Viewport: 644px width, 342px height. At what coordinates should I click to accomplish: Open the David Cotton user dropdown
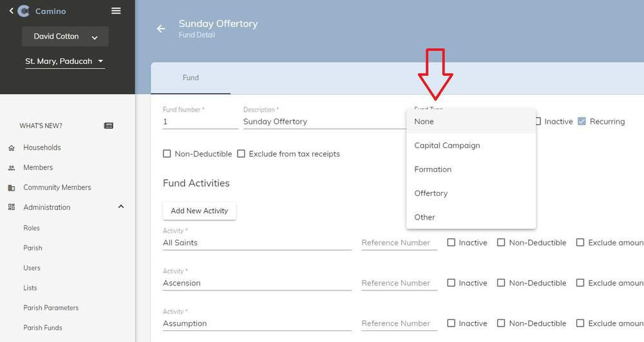65,37
